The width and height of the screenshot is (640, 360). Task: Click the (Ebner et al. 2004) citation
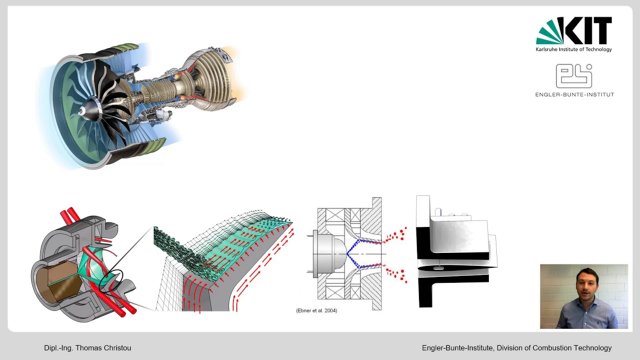(x=317, y=311)
